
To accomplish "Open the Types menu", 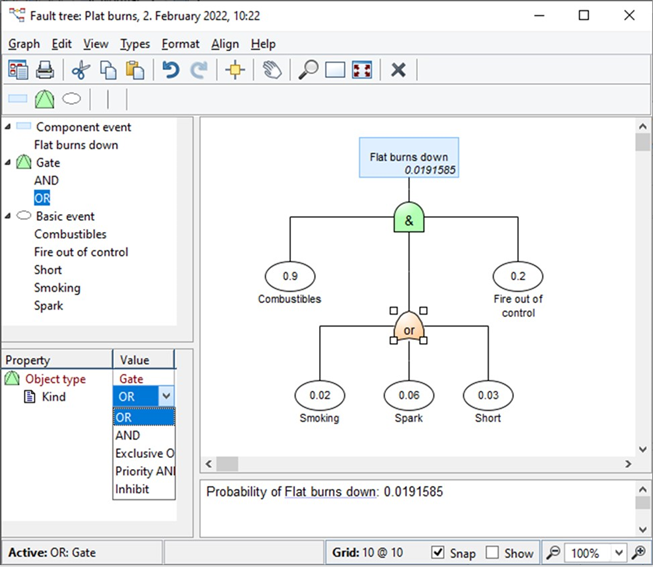I will pos(134,44).
